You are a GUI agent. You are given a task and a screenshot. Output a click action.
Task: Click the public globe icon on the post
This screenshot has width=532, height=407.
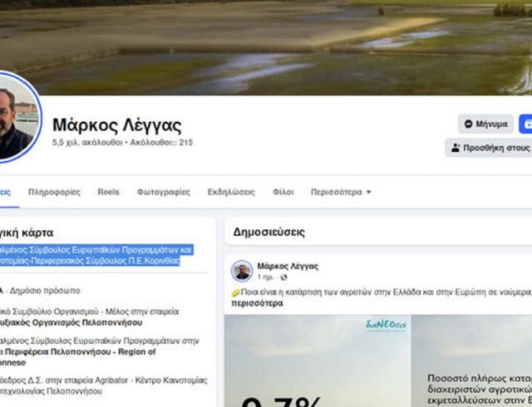[x=283, y=277]
